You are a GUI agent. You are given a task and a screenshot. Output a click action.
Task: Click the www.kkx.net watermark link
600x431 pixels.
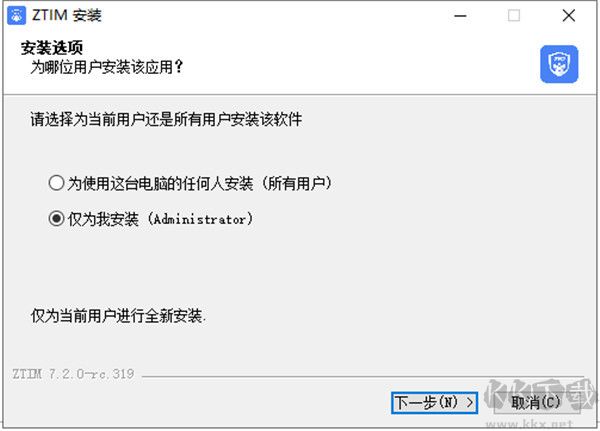[x=529, y=424]
